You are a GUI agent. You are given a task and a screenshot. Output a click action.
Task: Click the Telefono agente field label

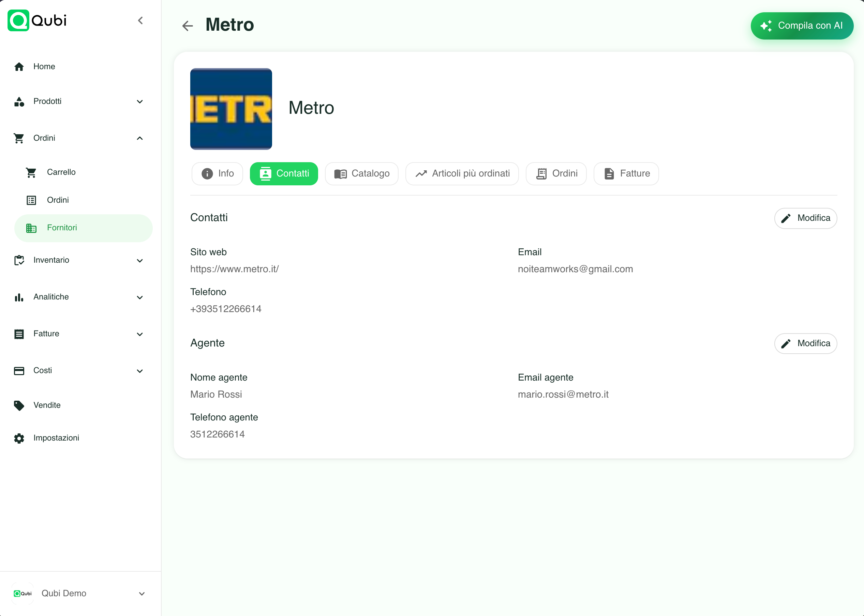click(x=224, y=418)
